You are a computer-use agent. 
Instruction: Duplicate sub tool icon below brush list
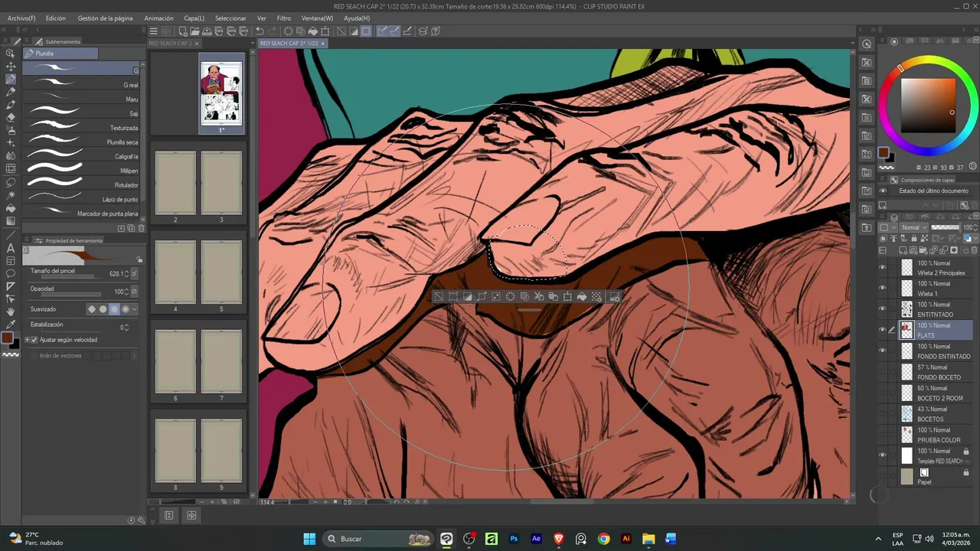click(x=131, y=228)
